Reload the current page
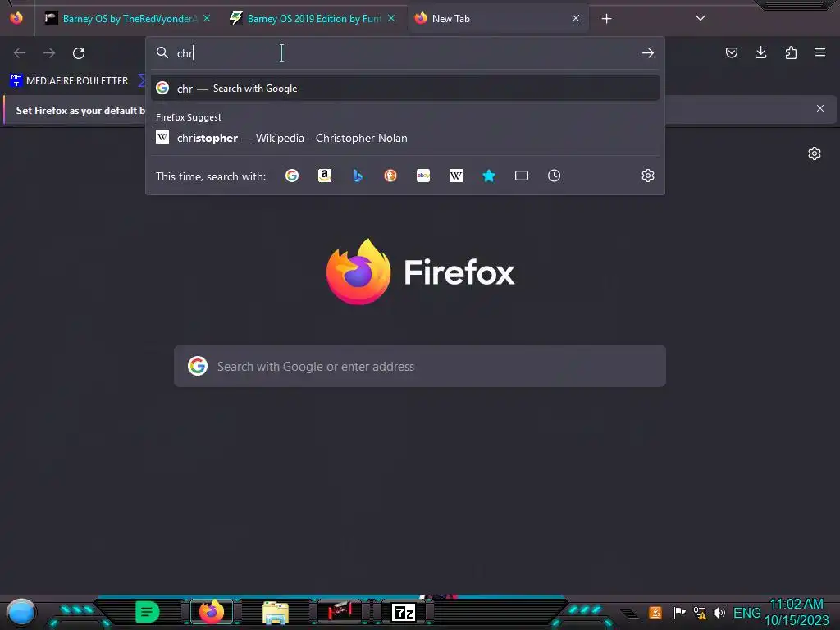840x630 pixels. [79, 53]
